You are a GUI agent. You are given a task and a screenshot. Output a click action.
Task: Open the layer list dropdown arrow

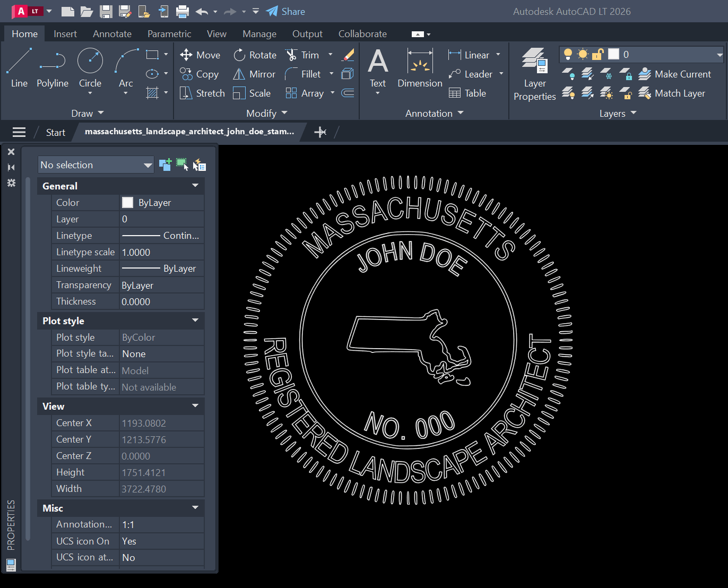click(x=720, y=54)
